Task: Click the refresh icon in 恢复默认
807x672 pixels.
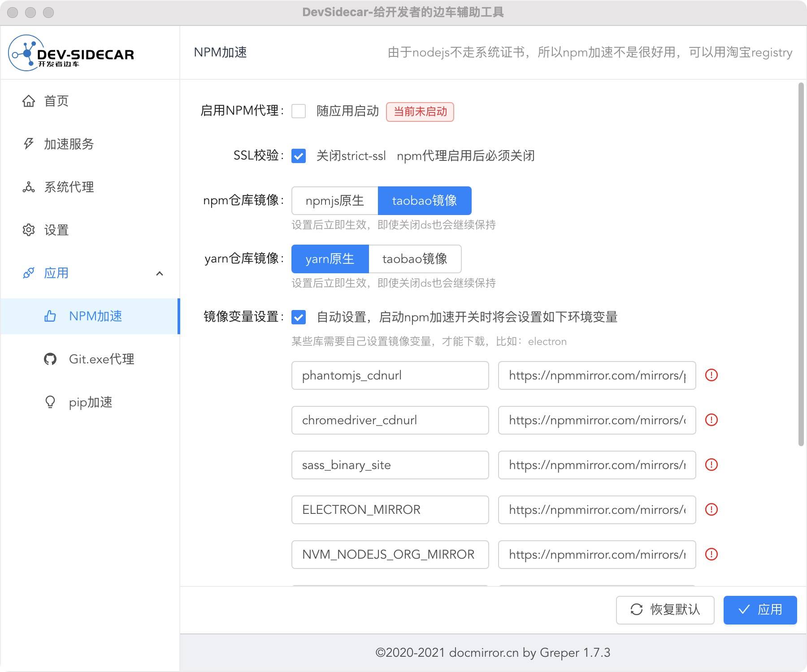Action: coord(637,610)
